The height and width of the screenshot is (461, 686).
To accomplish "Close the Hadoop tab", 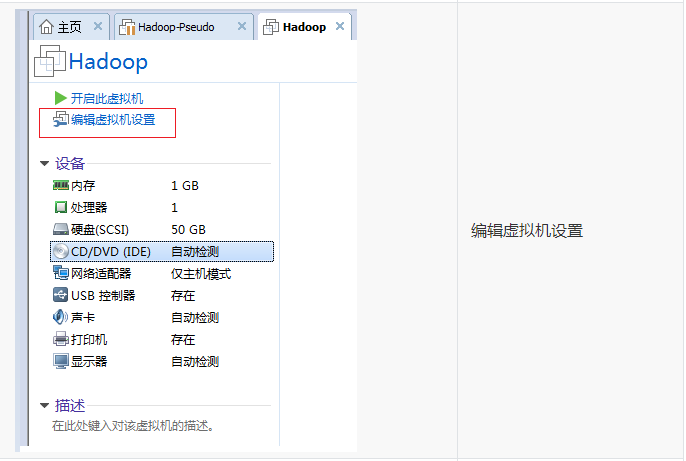I will [x=340, y=26].
